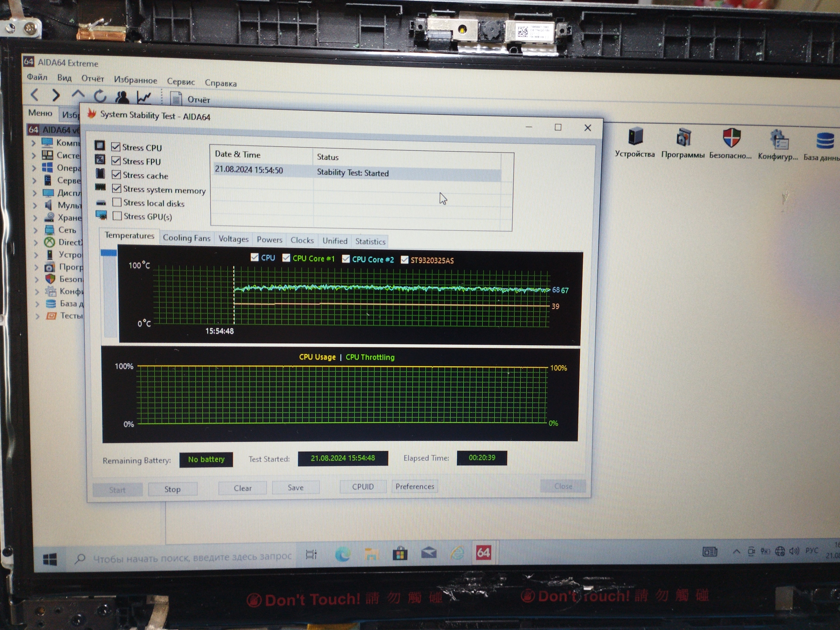840x630 pixels.
Task: Toggle ST9320325AS disk graph checkbox
Action: [404, 259]
